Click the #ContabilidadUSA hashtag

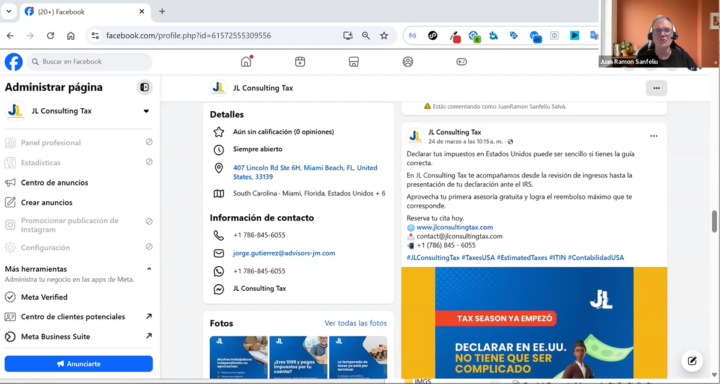pyautogui.click(x=596, y=258)
